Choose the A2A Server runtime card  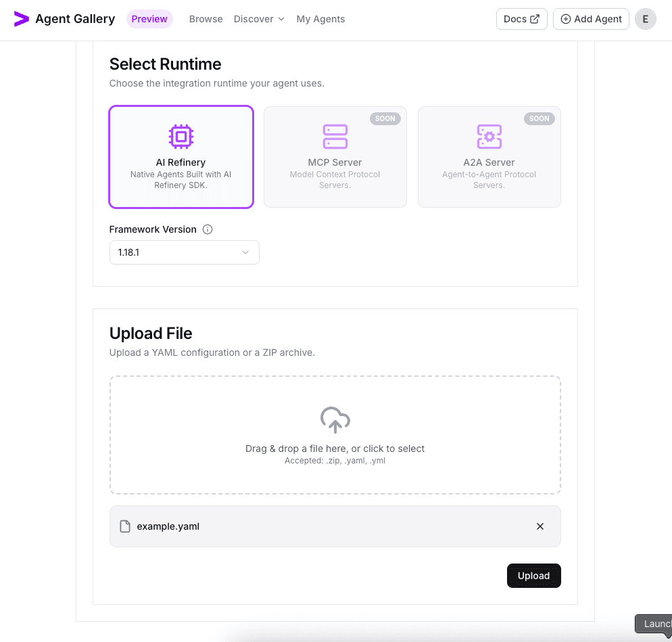pos(489,157)
